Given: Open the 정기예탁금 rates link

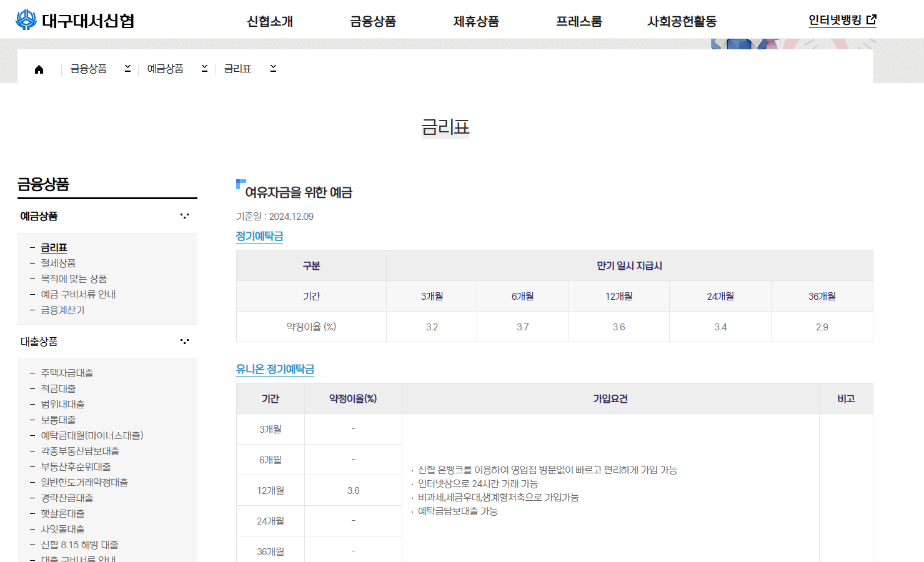Looking at the screenshot, I should (259, 236).
